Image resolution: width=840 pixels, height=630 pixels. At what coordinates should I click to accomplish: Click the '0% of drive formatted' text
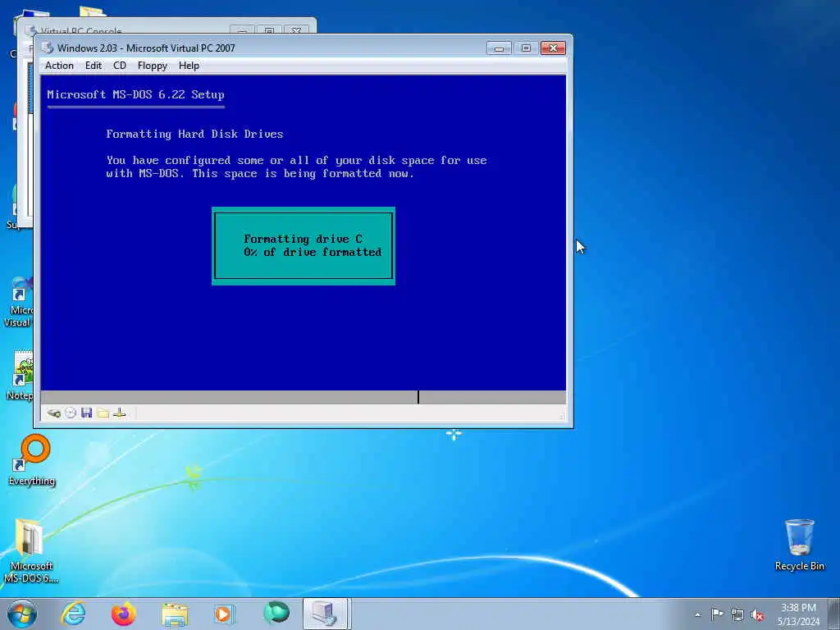pyautogui.click(x=313, y=253)
